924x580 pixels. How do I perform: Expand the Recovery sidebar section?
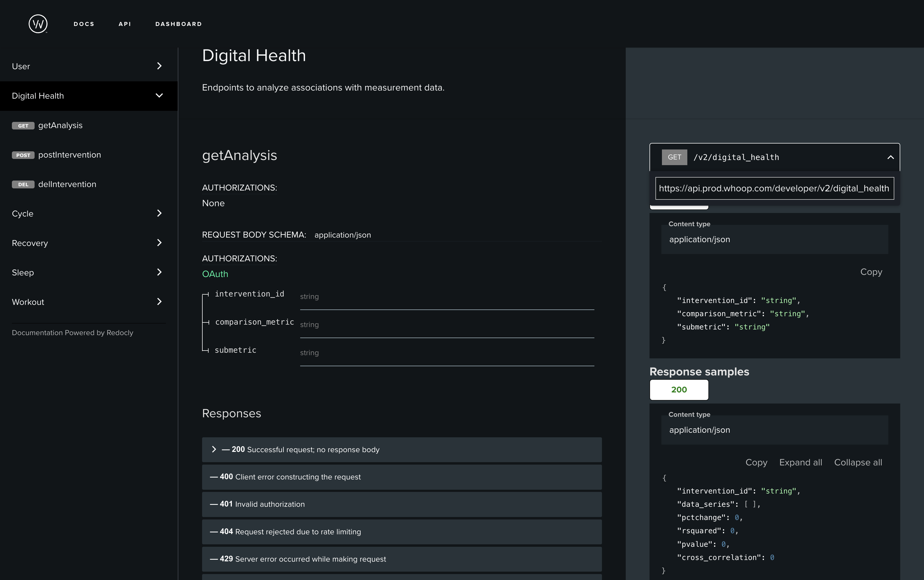click(x=89, y=243)
